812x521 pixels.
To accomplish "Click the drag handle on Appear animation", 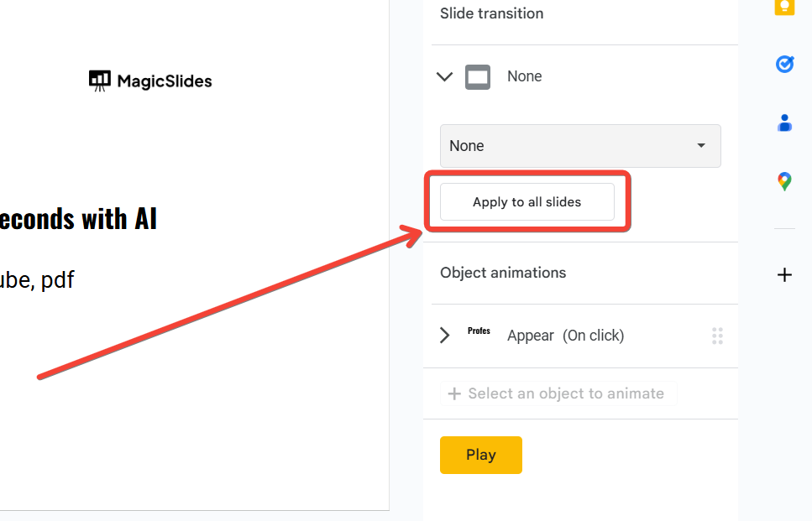I will click(717, 336).
